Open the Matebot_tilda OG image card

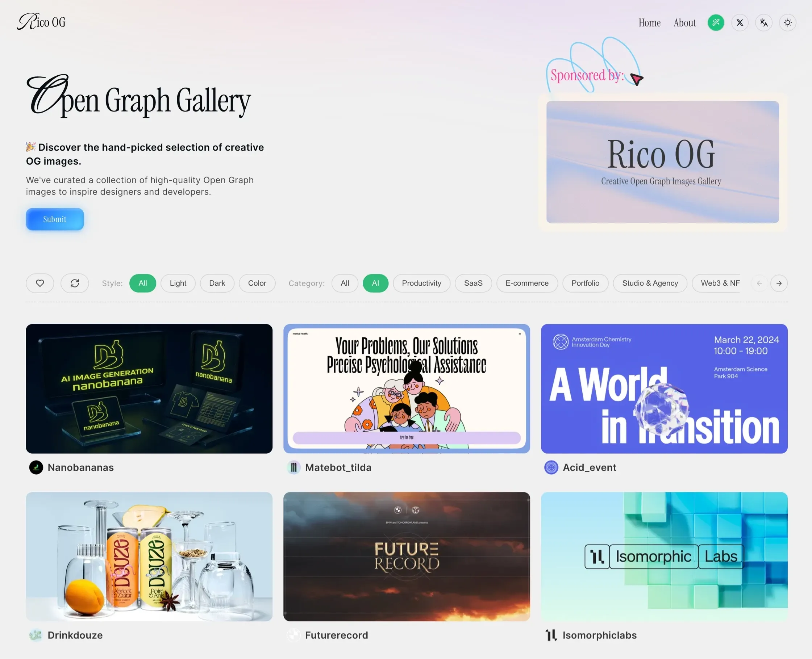pyautogui.click(x=407, y=388)
